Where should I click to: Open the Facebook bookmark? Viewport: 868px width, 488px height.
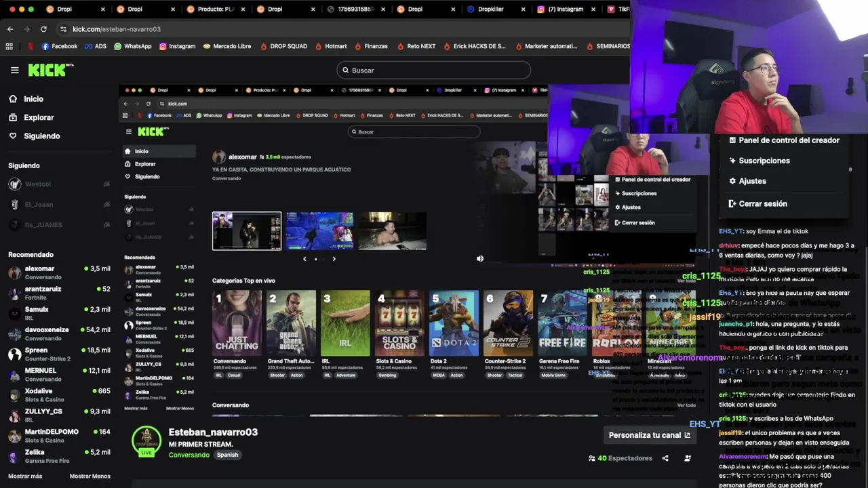click(x=60, y=46)
